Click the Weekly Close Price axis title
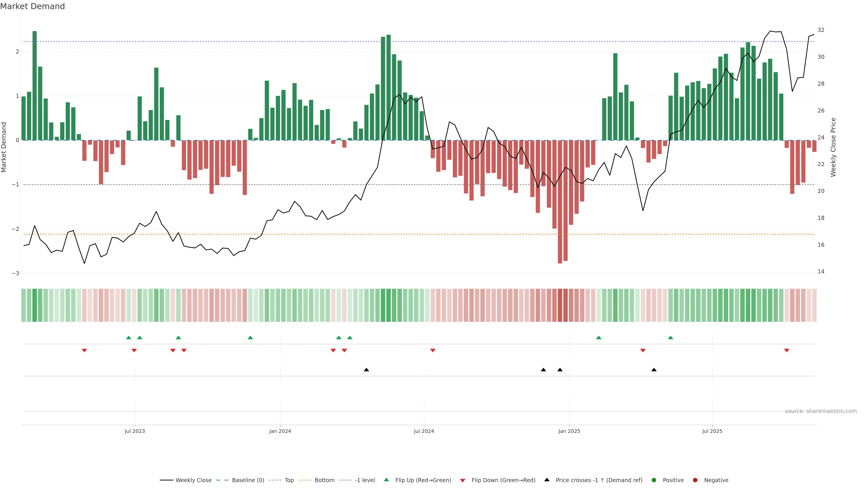Viewport: 868px width, 488px height. click(833, 147)
